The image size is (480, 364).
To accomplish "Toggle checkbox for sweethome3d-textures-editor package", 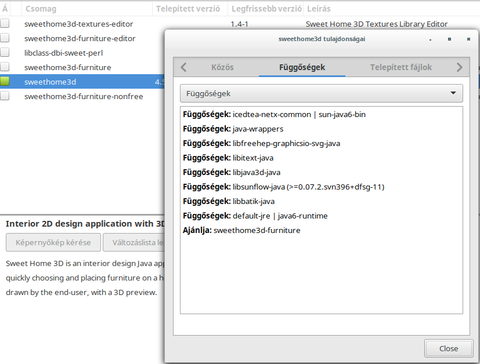I will [5, 23].
